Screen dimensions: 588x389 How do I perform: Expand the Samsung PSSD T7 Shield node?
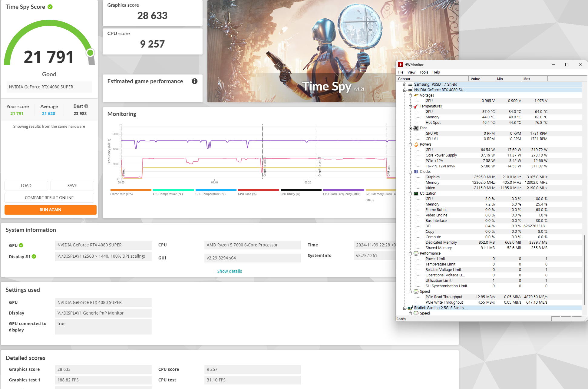coord(405,85)
